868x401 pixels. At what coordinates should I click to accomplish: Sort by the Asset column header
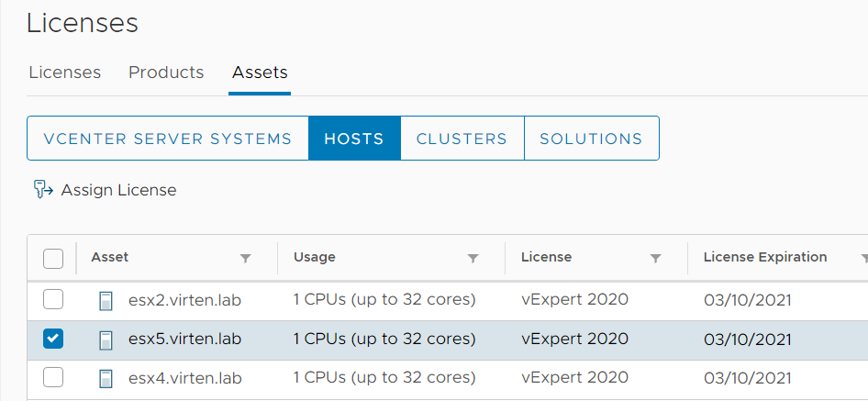(109, 257)
